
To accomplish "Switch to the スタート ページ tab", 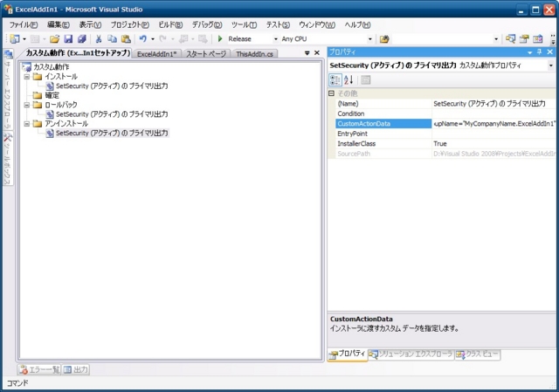I will (x=206, y=54).
